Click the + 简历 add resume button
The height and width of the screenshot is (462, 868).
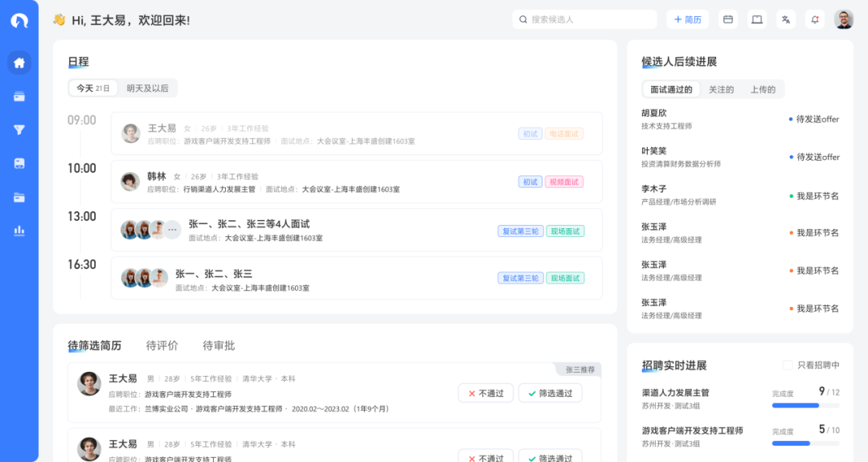click(x=687, y=19)
